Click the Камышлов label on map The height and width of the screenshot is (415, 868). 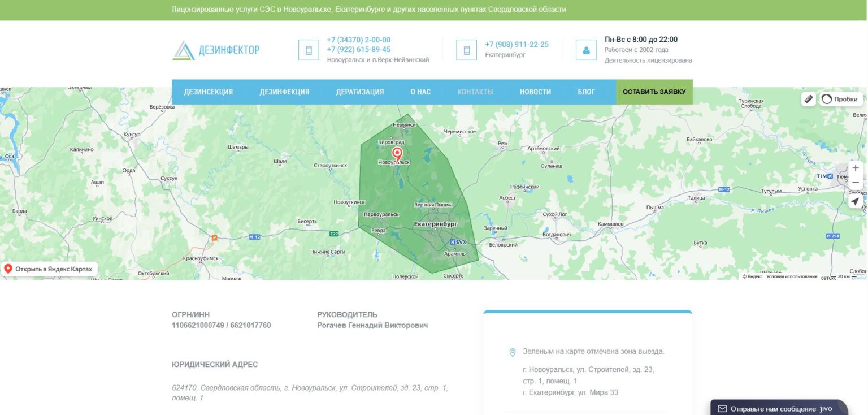(x=610, y=224)
